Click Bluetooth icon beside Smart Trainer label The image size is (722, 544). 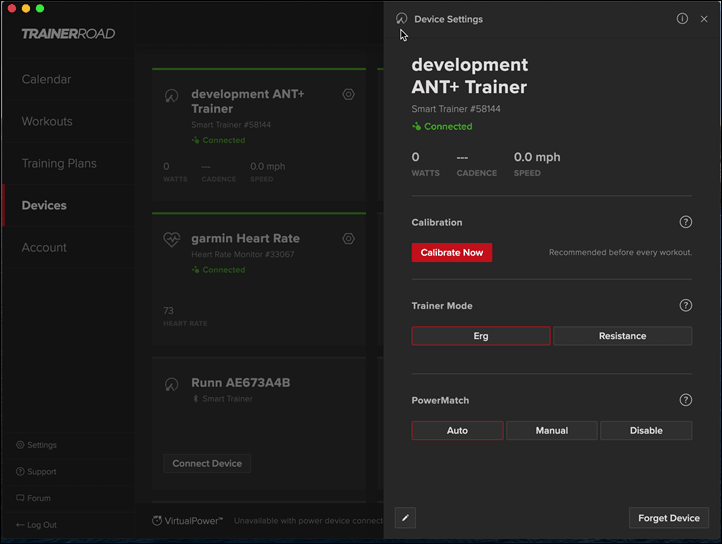point(196,399)
